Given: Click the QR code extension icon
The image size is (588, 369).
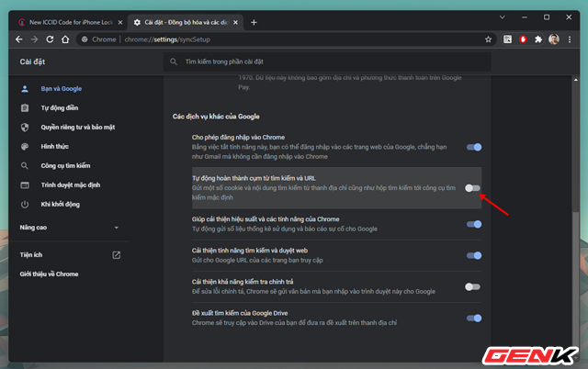Looking at the screenshot, I should point(507,39).
